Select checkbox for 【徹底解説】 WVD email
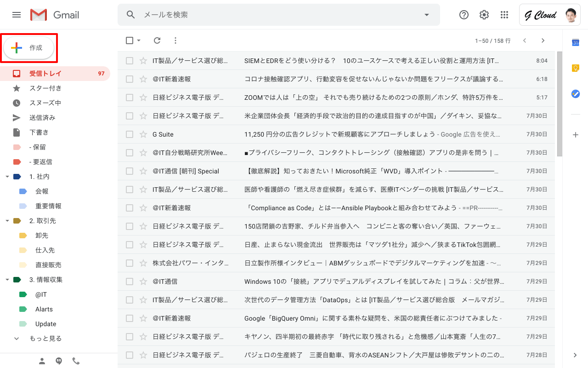Screen dimensions: 588x368 (x=130, y=171)
